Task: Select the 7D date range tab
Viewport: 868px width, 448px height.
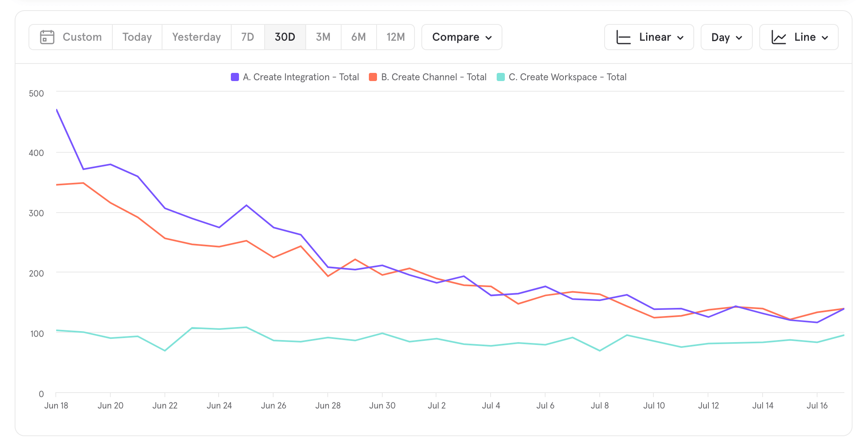Action: click(248, 37)
